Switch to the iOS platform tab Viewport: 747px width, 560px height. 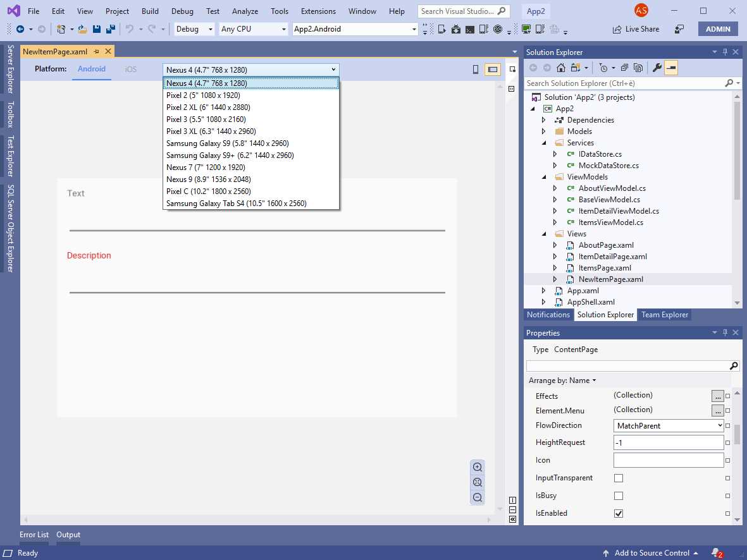click(x=130, y=70)
